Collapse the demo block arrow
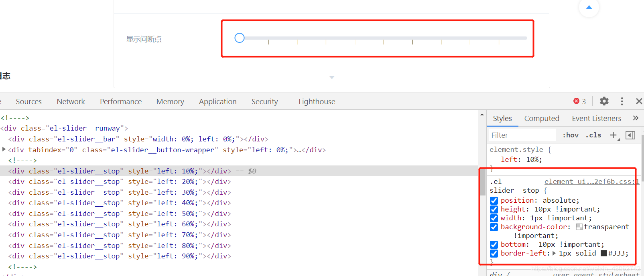 332,77
